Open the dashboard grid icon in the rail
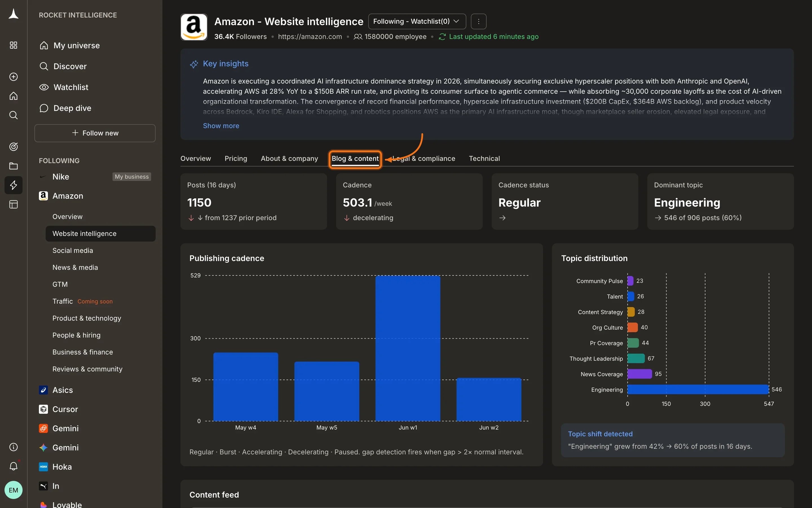812x508 pixels. pyautogui.click(x=14, y=45)
